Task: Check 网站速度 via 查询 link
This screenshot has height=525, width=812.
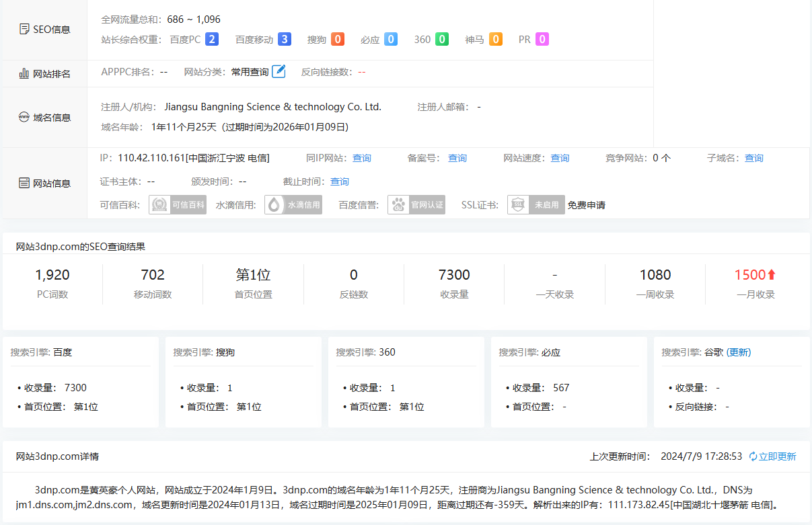Action: (560, 158)
